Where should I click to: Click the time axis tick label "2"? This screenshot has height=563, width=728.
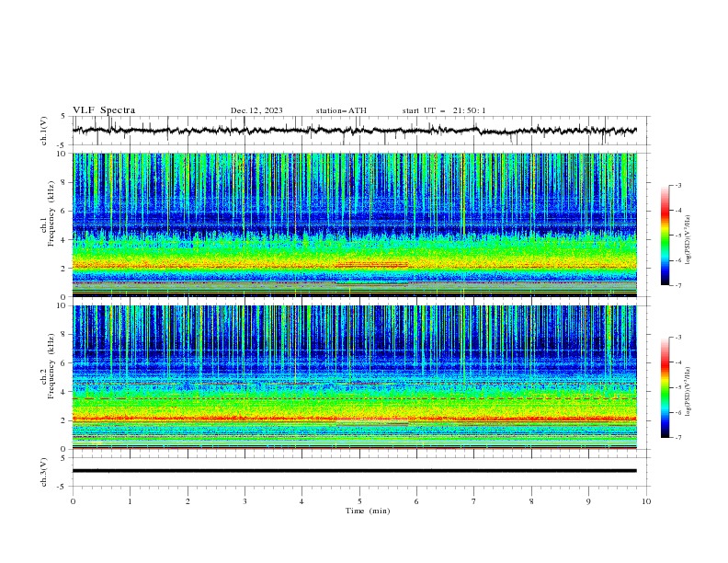[188, 501]
